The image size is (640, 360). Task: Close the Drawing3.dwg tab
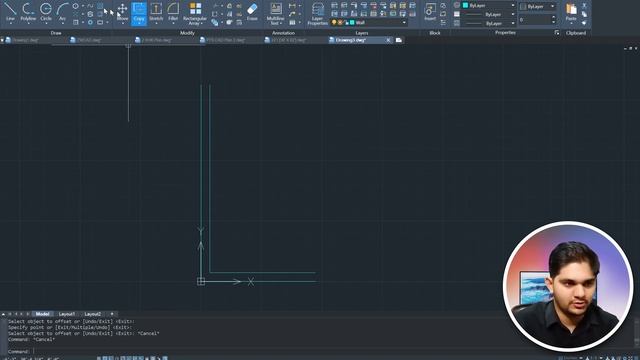tap(388, 40)
